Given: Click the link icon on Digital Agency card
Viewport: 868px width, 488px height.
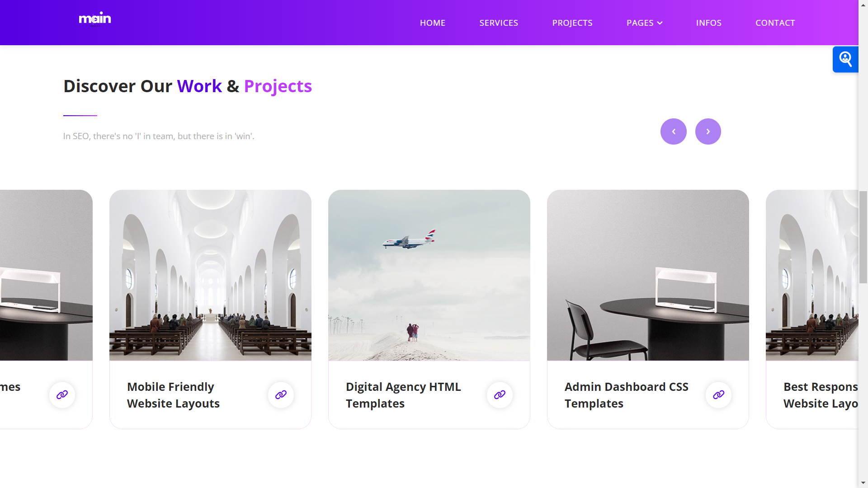Looking at the screenshot, I should (500, 394).
